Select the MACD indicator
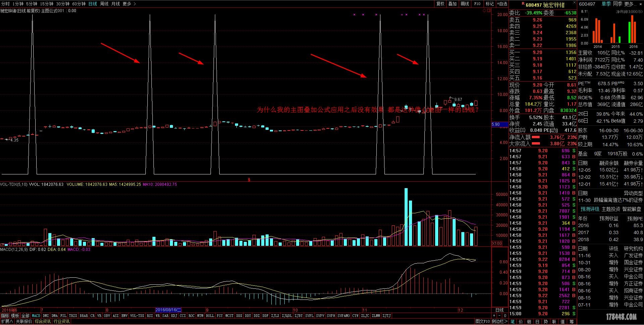Screen dimensions: 644x325 [36, 316]
